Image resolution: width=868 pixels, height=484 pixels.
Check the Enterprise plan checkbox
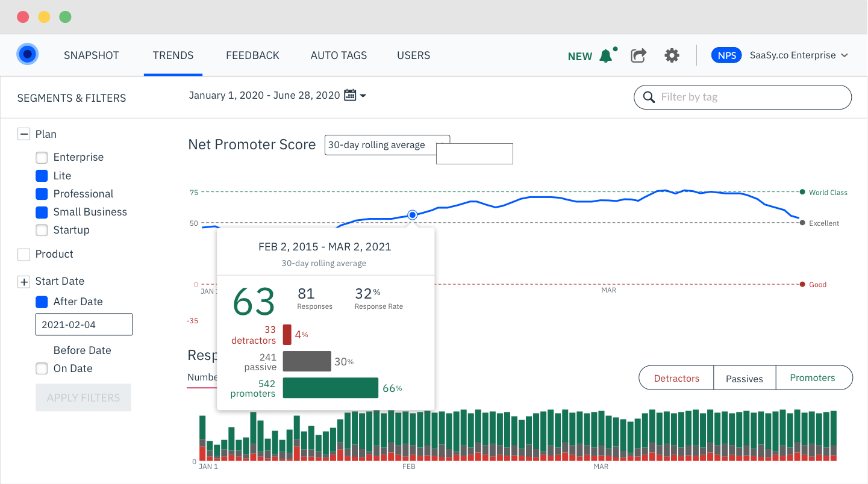(42, 158)
